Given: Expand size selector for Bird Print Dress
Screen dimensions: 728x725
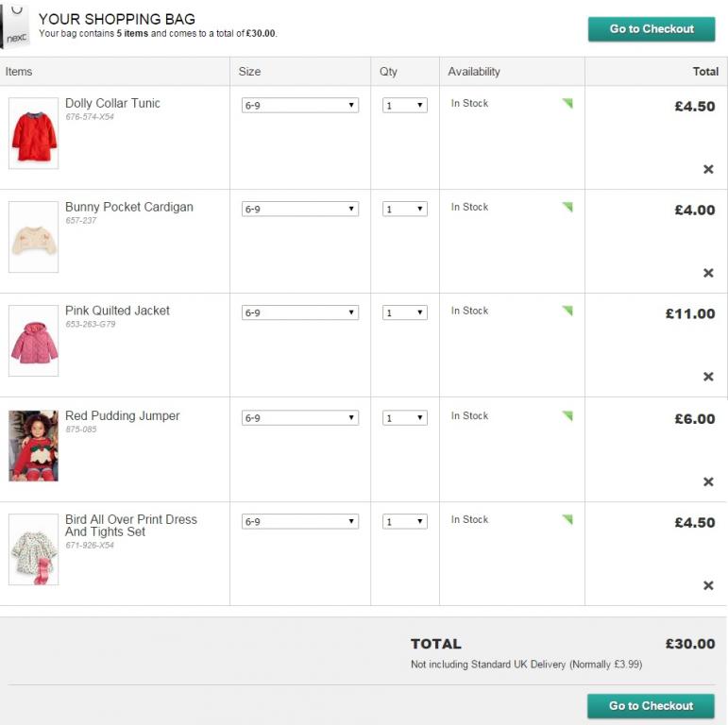Looking at the screenshot, I should tap(300, 522).
